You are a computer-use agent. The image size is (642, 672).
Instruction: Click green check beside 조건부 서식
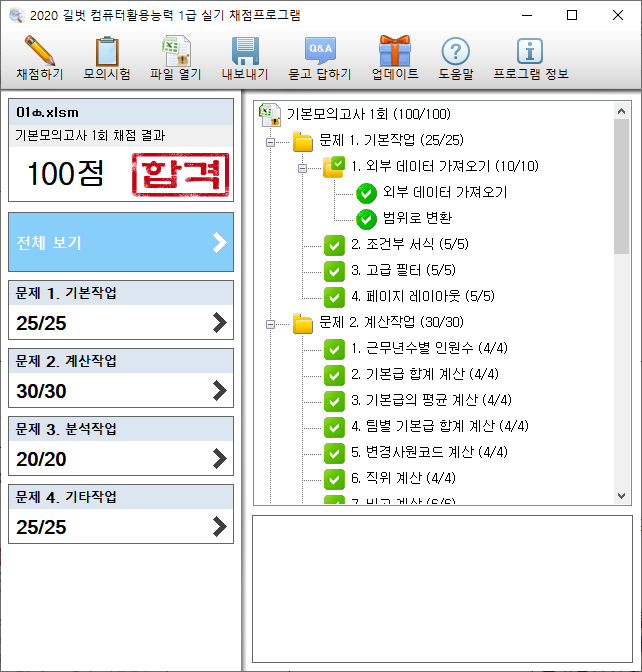tap(334, 244)
